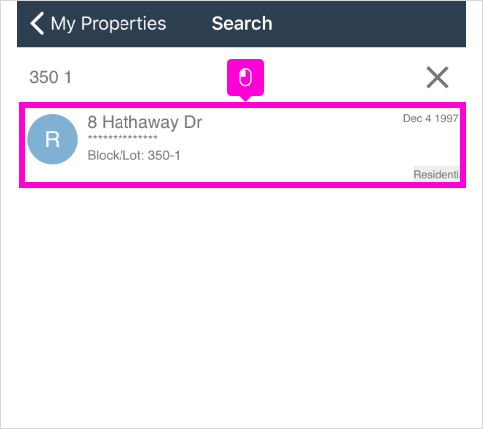This screenshot has width=483, height=429.
Task: Click the pink mouse pointer badge icon
Action: coord(245,78)
